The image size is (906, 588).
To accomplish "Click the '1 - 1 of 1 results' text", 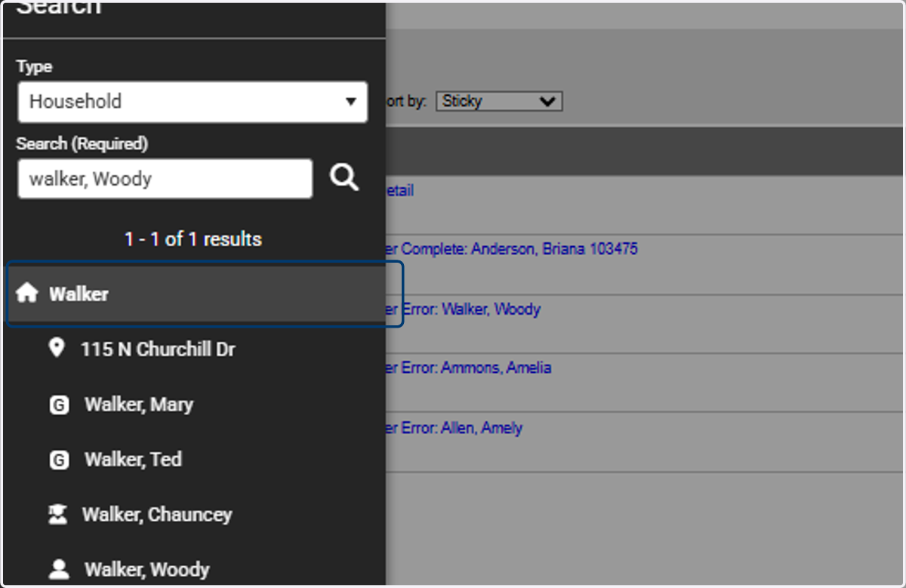I will click(x=193, y=239).
